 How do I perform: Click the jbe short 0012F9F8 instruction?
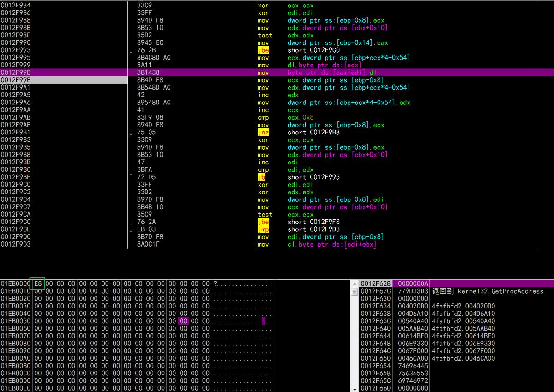coord(299,222)
